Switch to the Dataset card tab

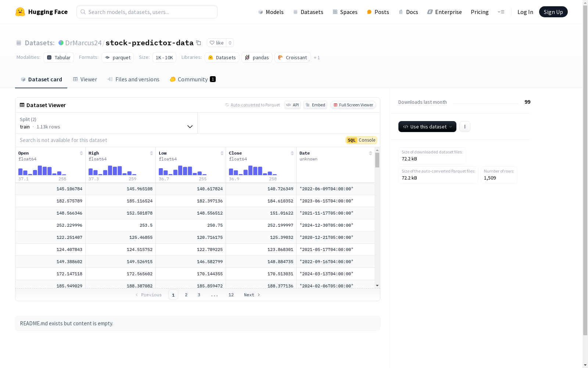click(41, 79)
